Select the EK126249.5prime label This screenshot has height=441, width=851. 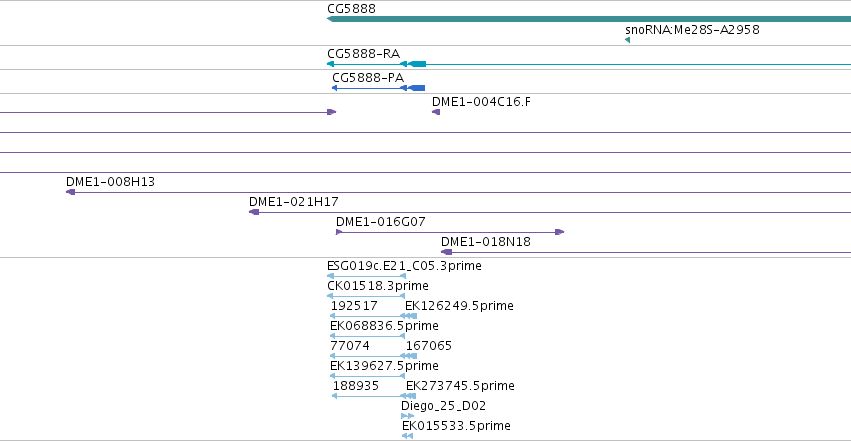pyautogui.click(x=459, y=306)
